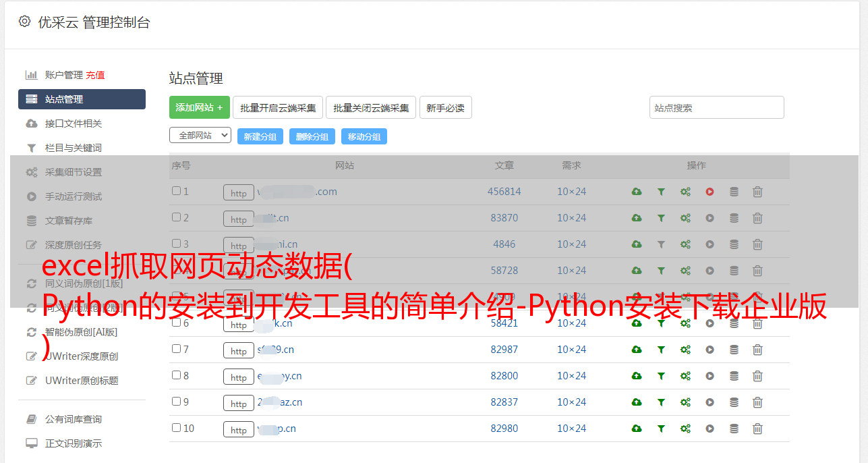The height and width of the screenshot is (463, 868).
Task: Expand the 全部网站 dropdown
Action: (200, 135)
